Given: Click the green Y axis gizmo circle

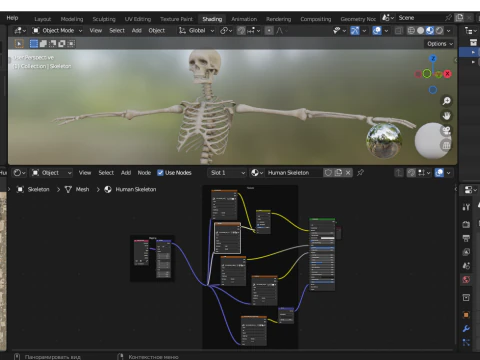Looking at the screenshot, I should 427,74.
